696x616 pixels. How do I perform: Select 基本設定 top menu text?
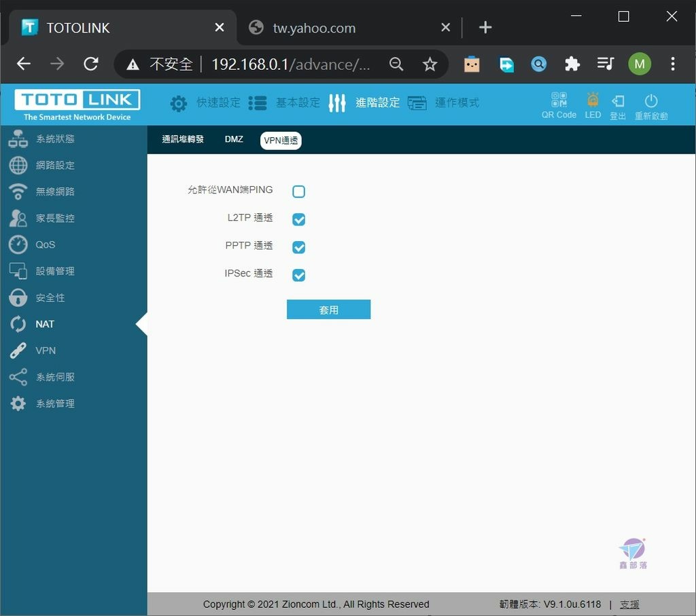coord(298,103)
